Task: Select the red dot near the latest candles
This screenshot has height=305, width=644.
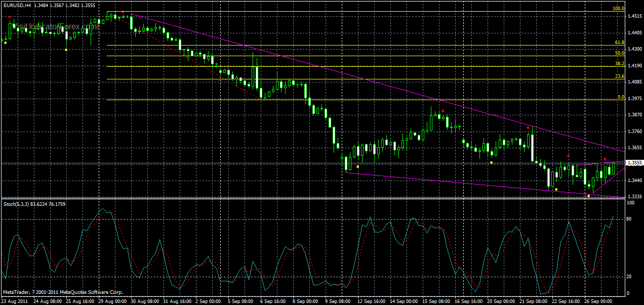Action: [605, 159]
